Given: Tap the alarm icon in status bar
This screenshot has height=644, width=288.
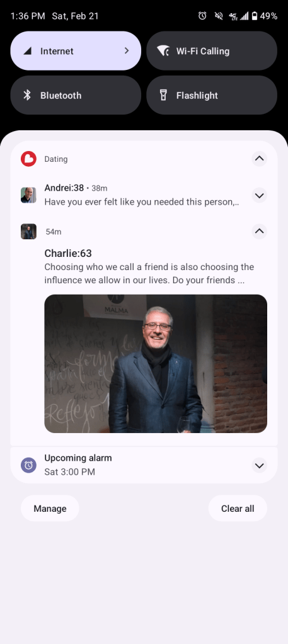Looking at the screenshot, I should 202,16.
